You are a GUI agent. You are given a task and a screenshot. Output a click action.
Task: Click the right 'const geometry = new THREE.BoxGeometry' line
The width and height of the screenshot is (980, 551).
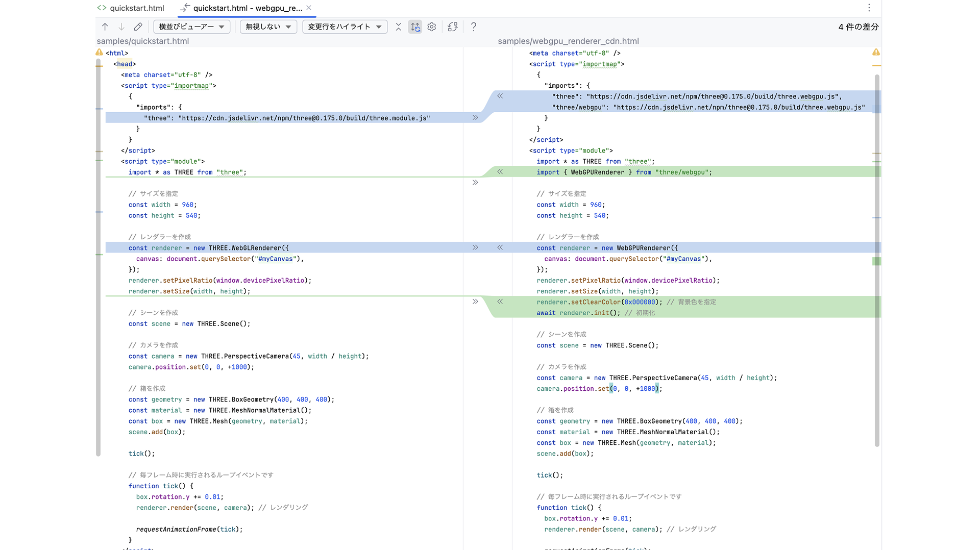coord(640,421)
